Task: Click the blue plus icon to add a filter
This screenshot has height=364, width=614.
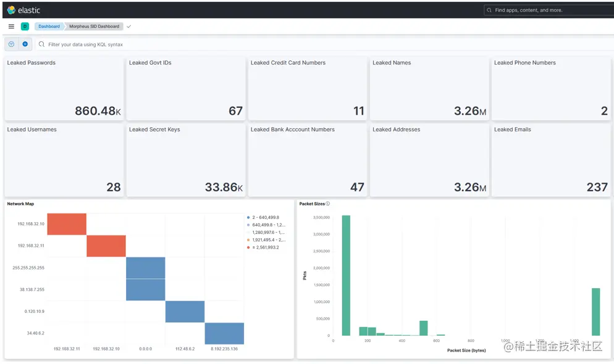Action: [x=24, y=44]
